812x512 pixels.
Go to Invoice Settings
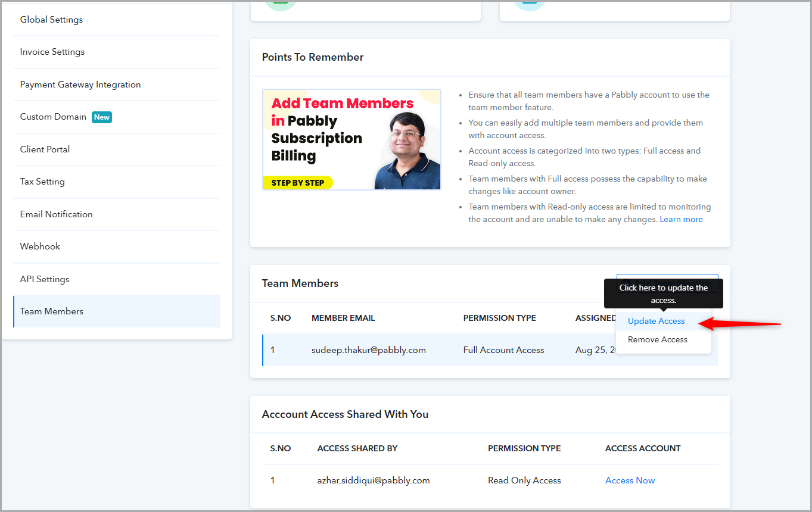pos(117,52)
